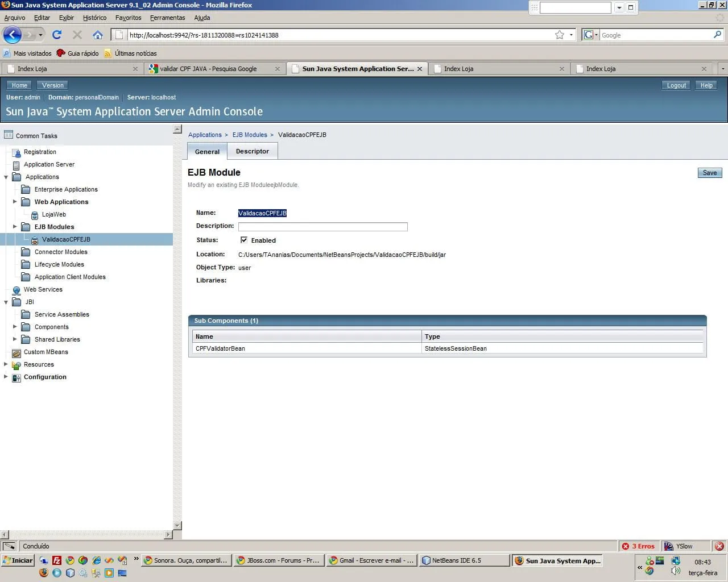Click the Home button in header
The height and width of the screenshot is (582, 728).
(19, 85)
